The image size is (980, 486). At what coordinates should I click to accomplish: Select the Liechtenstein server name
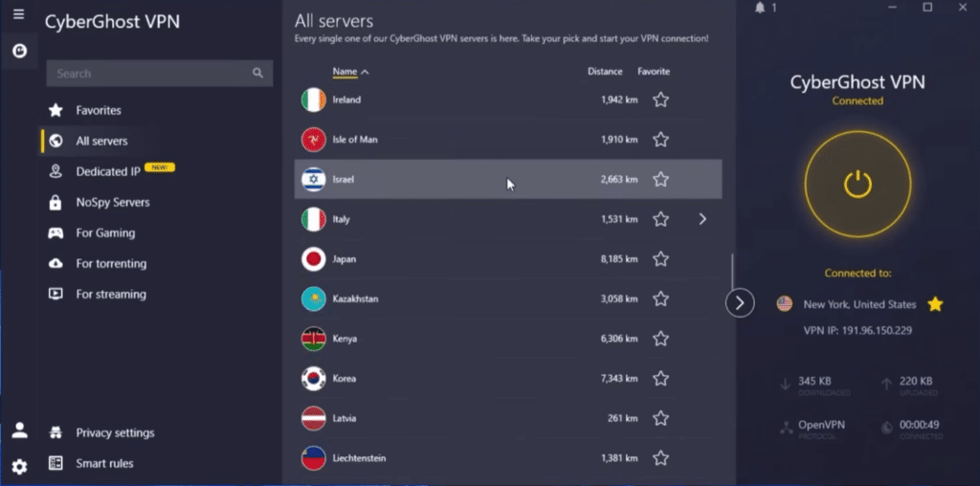(360, 458)
